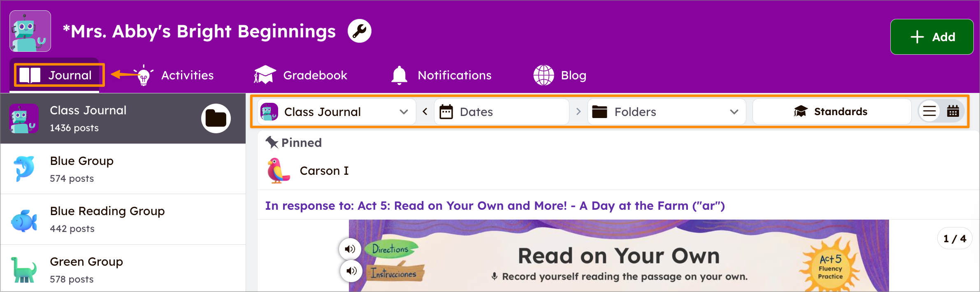Open the Act 5 Read on Your Own link
The width and height of the screenshot is (980, 292).
click(x=494, y=206)
